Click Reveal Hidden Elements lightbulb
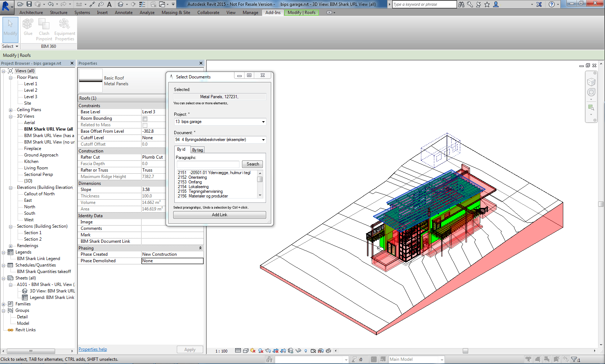Viewport: 605px width, 364px height. coord(306,351)
